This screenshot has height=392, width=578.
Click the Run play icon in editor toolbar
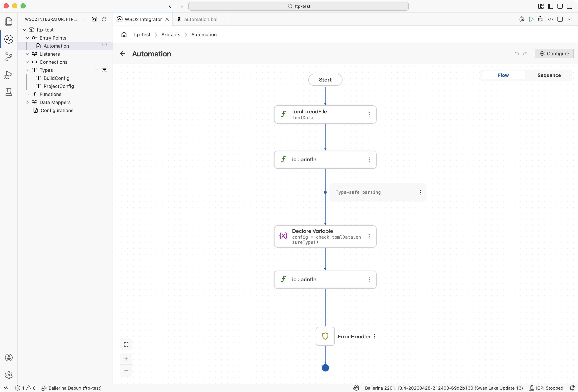point(531,19)
